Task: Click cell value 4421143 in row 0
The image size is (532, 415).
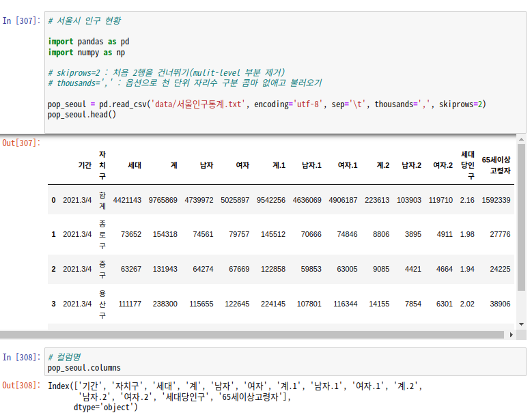Action: click(x=127, y=200)
